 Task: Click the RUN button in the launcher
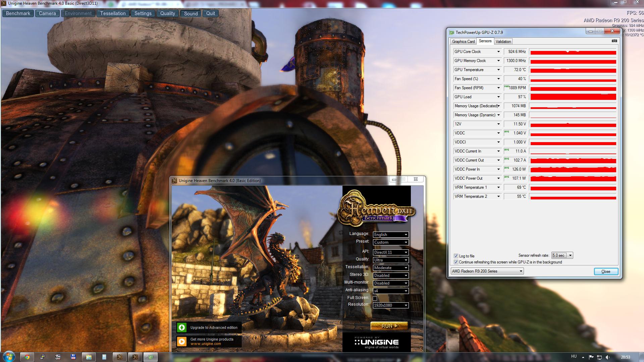[x=389, y=326]
